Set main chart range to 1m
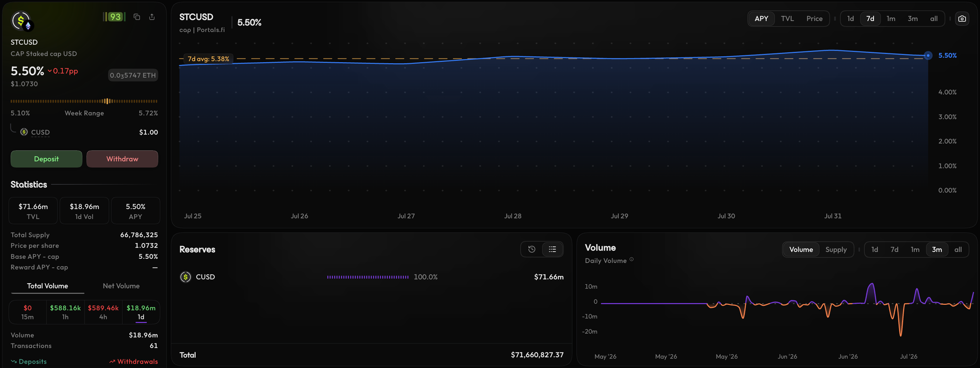The height and width of the screenshot is (368, 980). point(891,19)
